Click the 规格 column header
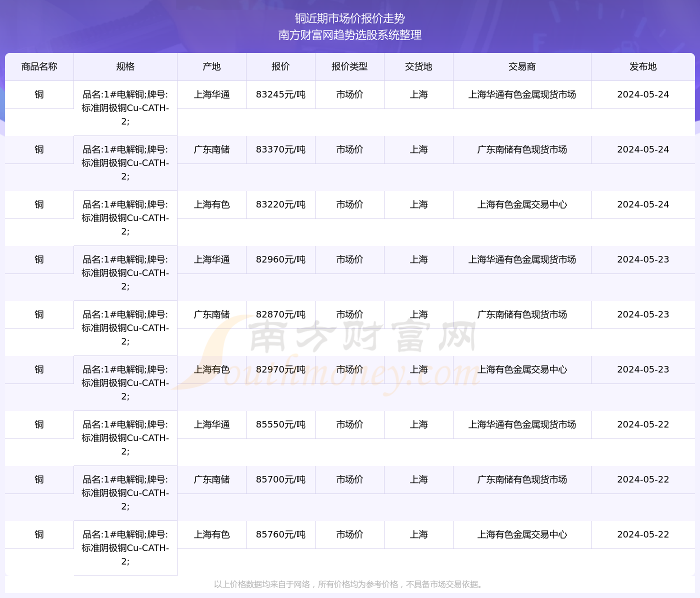Screen dimensions: 700x598 click(x=125, y=66)
